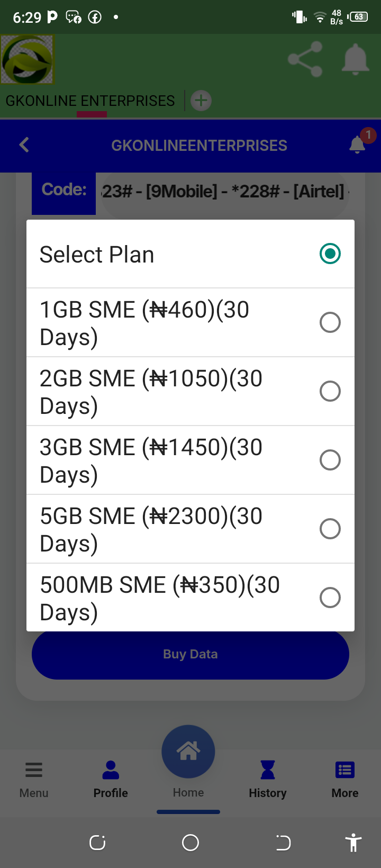Open notifications bell in green header
This screenshot has width=381, height=868.
(x=355, y=59)
